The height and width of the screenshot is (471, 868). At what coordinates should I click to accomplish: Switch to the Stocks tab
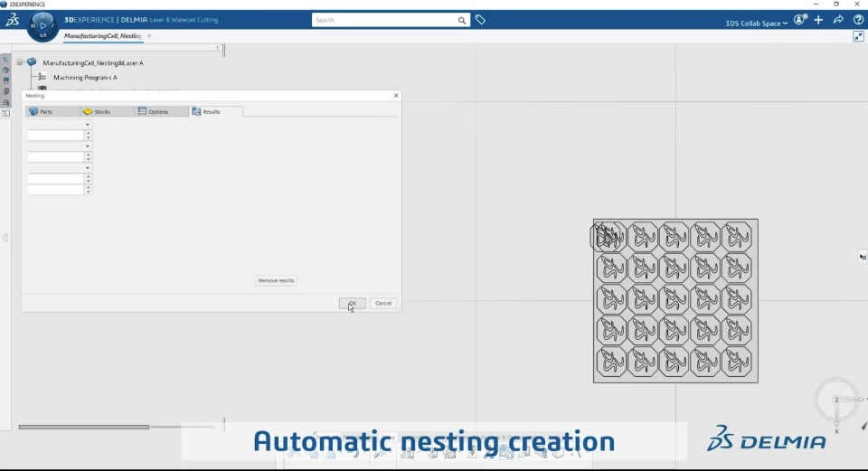(x=107, y=111)
